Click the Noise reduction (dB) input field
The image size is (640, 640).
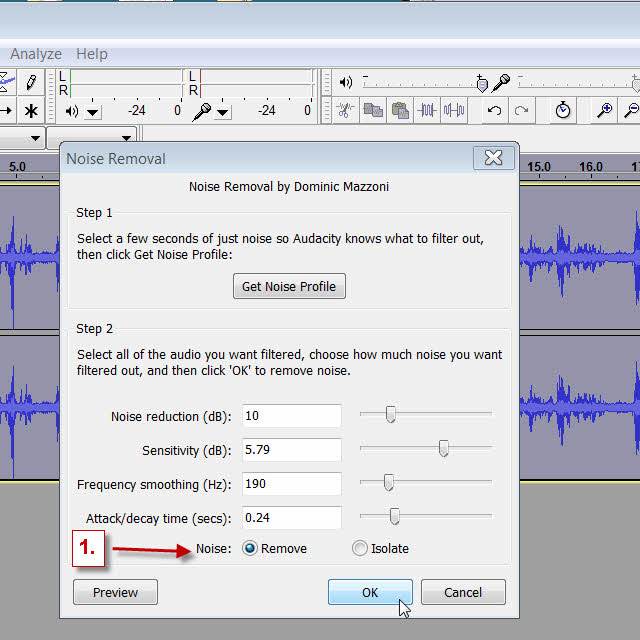(x=291, y=416)
